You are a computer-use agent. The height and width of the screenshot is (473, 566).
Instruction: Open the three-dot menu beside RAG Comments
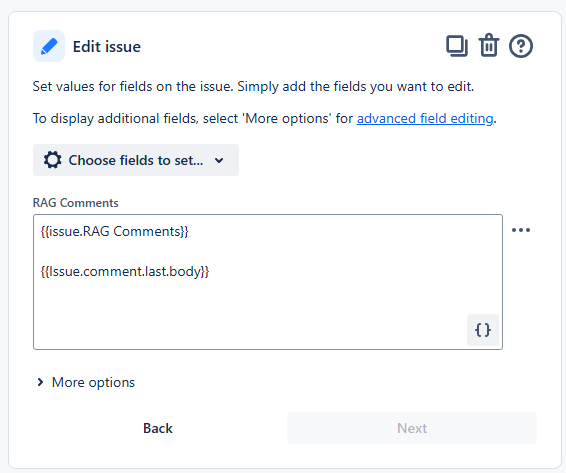pos(521,230)
